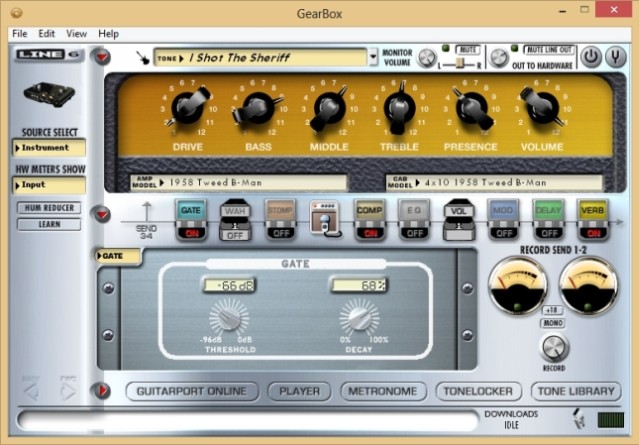Select the amp and mic icon
Image resolution: width=639 pixels, height=445 pixels.
(x=325, y=219)
